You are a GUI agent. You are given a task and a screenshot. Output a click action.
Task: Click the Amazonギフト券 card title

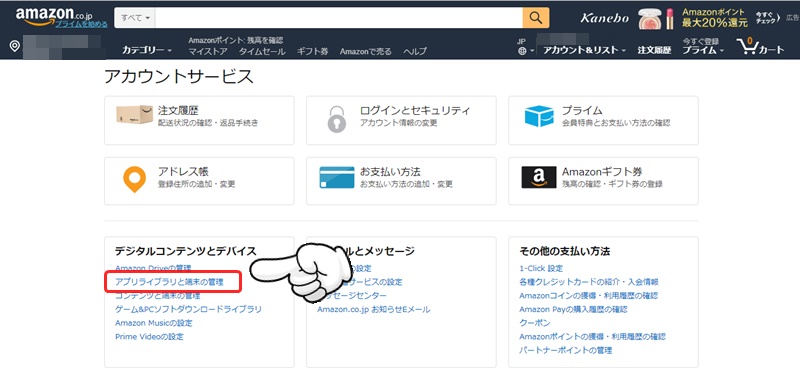coord(602,172)
